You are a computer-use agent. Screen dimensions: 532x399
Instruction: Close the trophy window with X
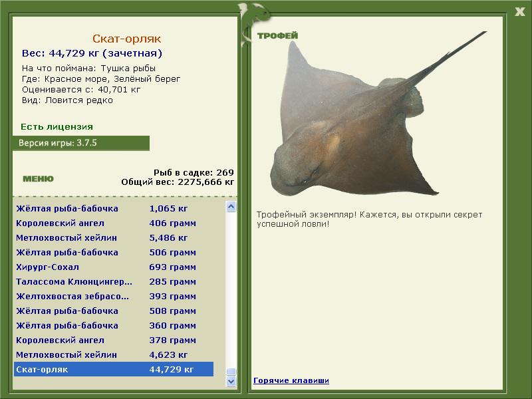pyautogui.click(x=519, y=12)
